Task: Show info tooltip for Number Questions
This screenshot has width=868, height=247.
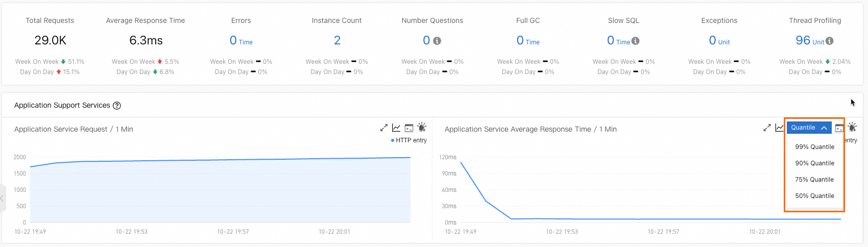Action: [x=437, y=41]
